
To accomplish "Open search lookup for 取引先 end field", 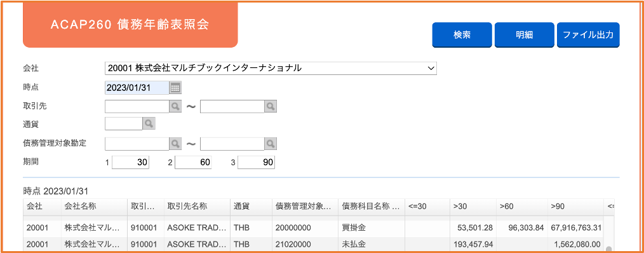I will (x=271, y=107).
